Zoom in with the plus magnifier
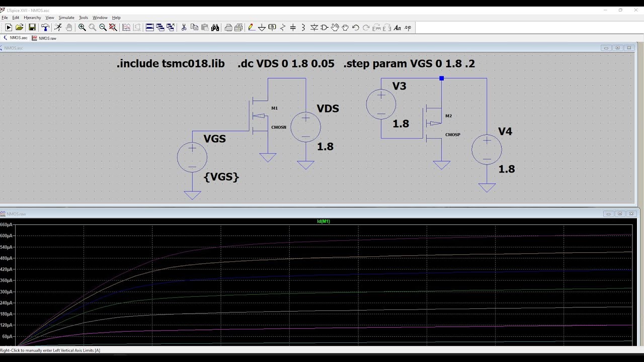 82,28
